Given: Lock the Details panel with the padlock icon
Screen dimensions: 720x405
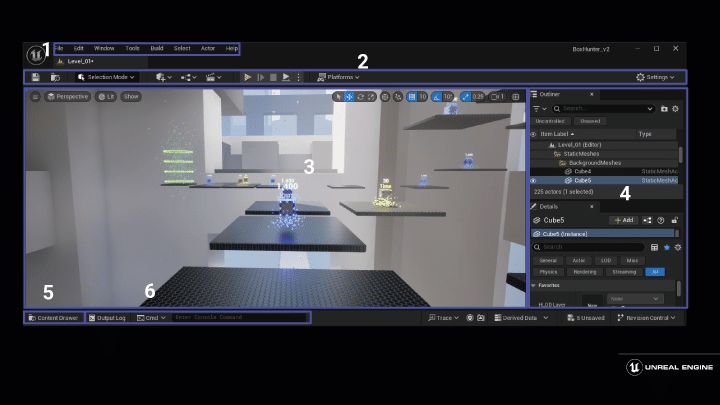Looking at the screenshot, I should pos(674,220).
